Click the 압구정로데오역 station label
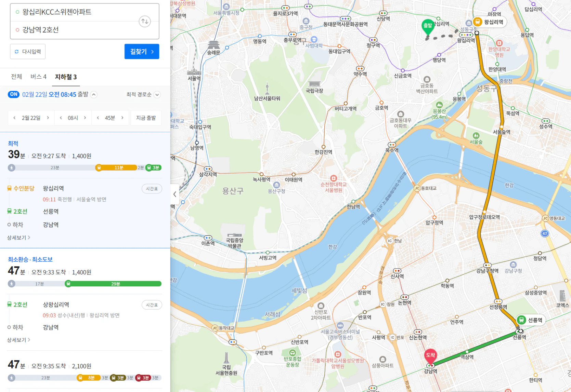571x392 pixels. [x=484, y=217]
